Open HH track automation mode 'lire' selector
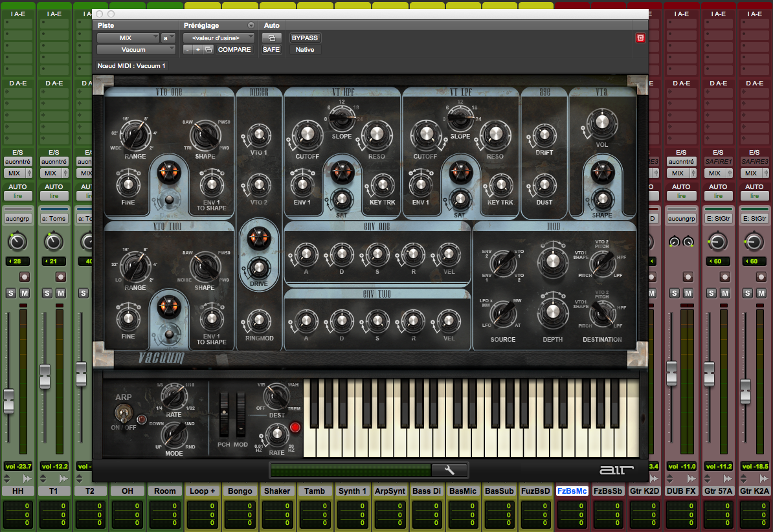This screenshot has height=532, width=773. [17, 196]
